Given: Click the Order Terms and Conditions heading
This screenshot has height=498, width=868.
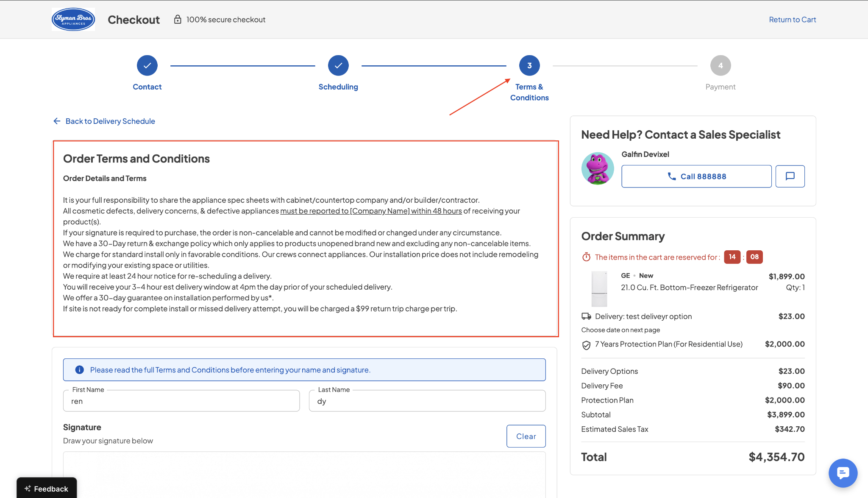Looking at the screenshot, I should coord(136,158).
